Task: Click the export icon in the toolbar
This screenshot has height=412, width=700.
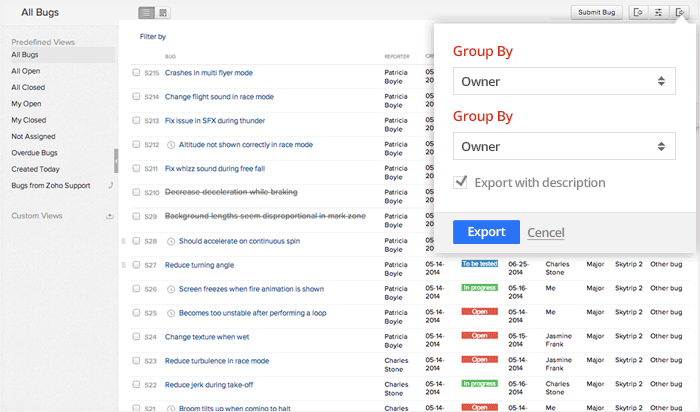Action: tap(681, 13)
